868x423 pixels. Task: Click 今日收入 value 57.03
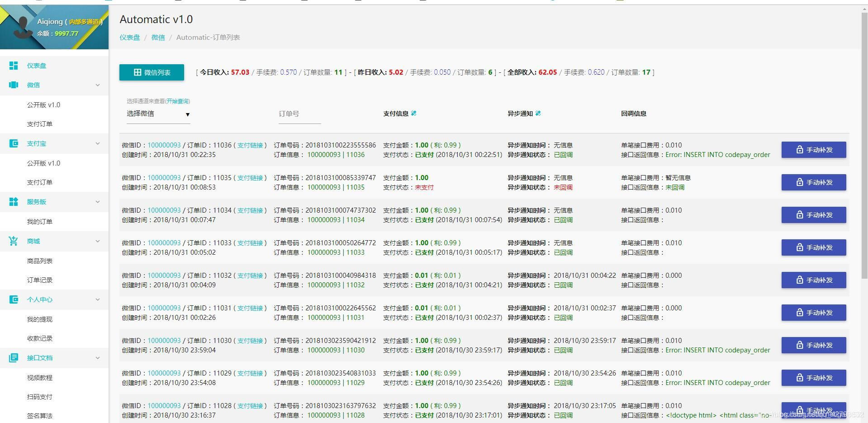click(x=240, y=72)
